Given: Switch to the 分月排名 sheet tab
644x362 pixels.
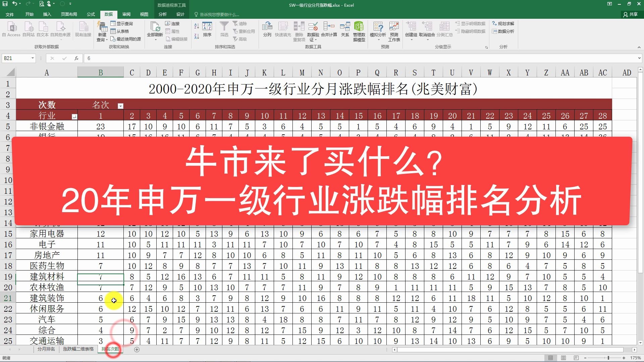Looking at the screenshot, I should [46, 349].
